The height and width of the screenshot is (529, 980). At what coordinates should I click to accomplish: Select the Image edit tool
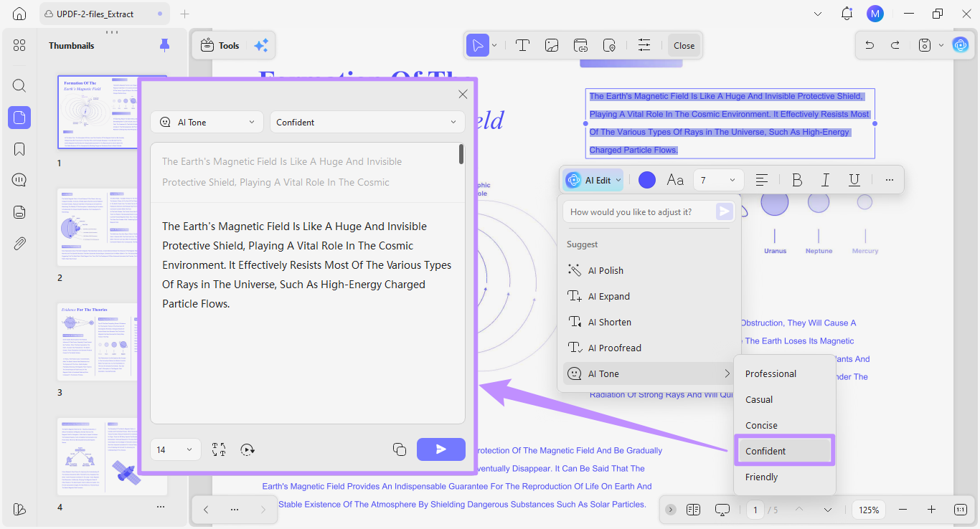coord(552,45)
